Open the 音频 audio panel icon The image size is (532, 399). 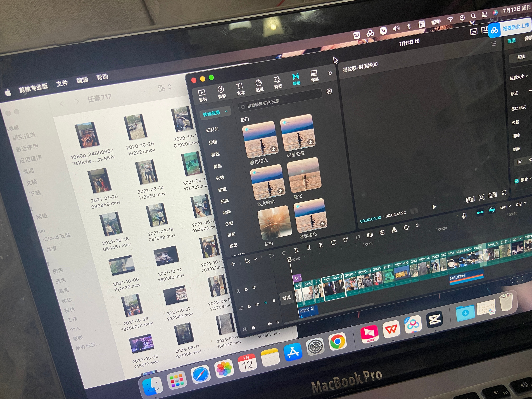click(221, 92)
